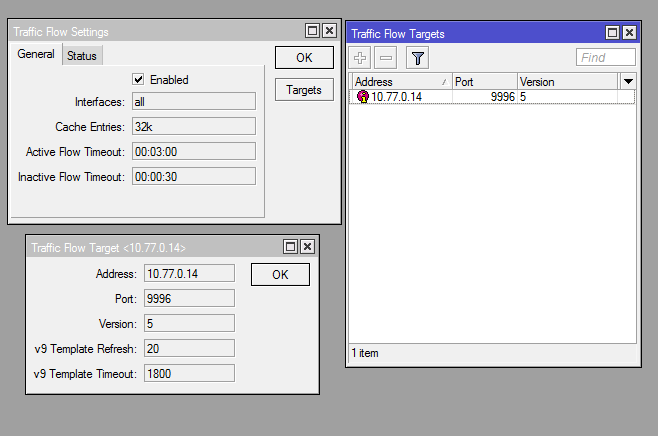This screenshot has height=436, width=658.
Task: Click the Inactive Flow Timeout field
Action: pos(194,177)
